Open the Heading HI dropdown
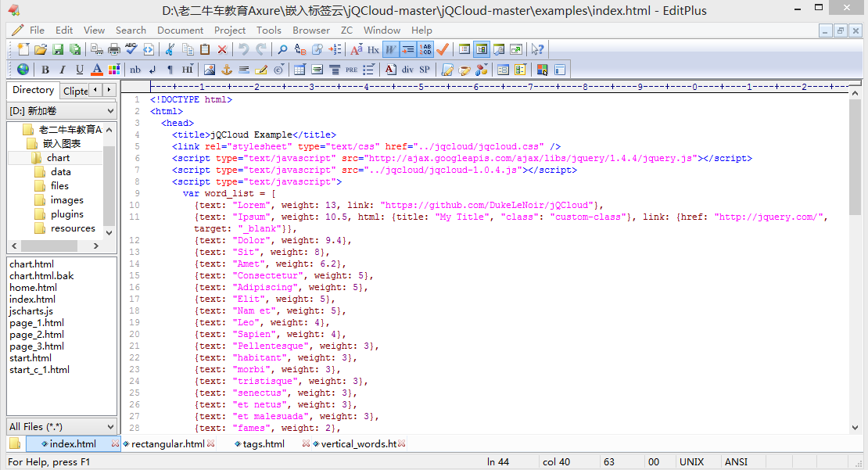 (188, 69)
